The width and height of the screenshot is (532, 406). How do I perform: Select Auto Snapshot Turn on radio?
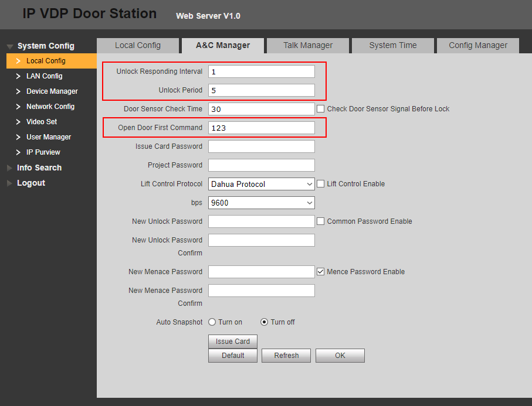[x=212, y=322]
